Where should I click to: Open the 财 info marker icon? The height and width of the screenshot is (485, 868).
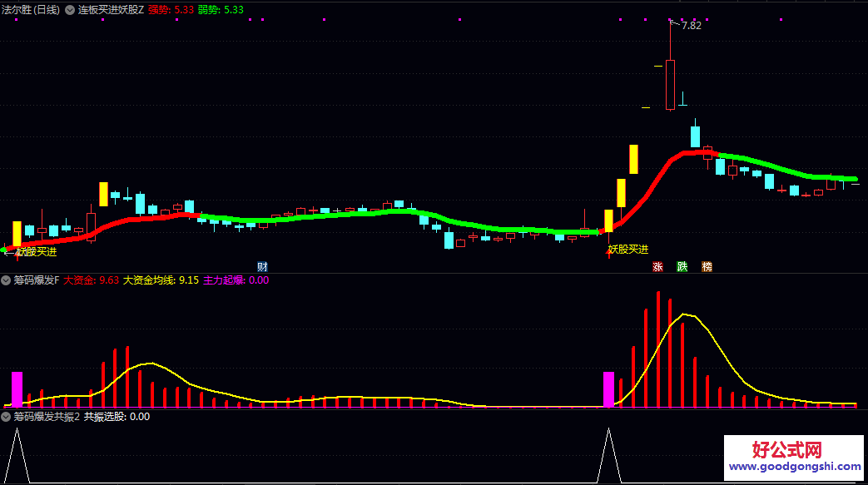pos(262,267)
